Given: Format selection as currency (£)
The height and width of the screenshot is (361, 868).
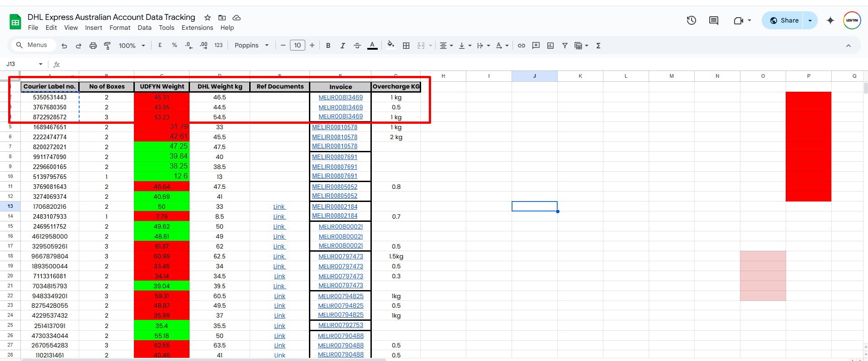Looking at the screenshot, I should pyautogui.click(x=160, y=45).
